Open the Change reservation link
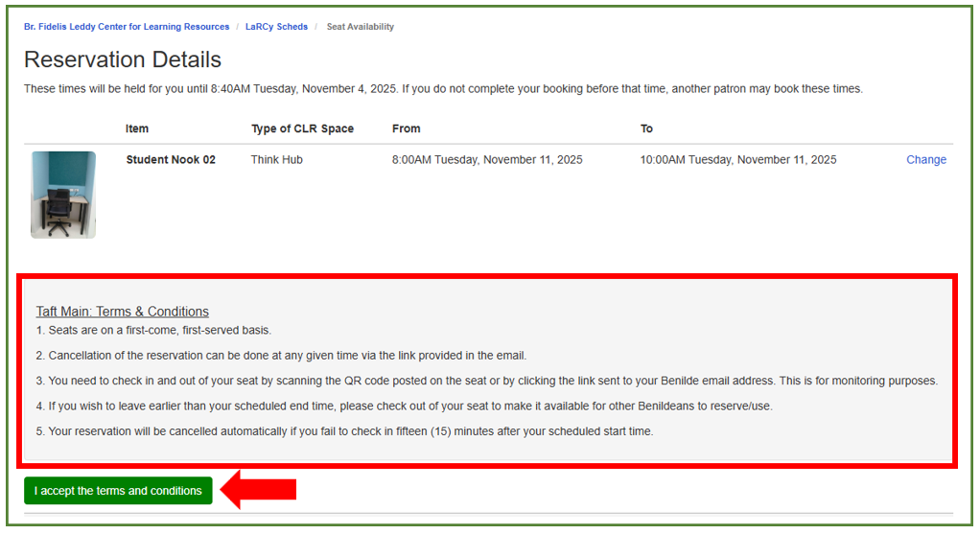Image resolution: width=980 pixels, height=534 pixels. tap(925, 160)
